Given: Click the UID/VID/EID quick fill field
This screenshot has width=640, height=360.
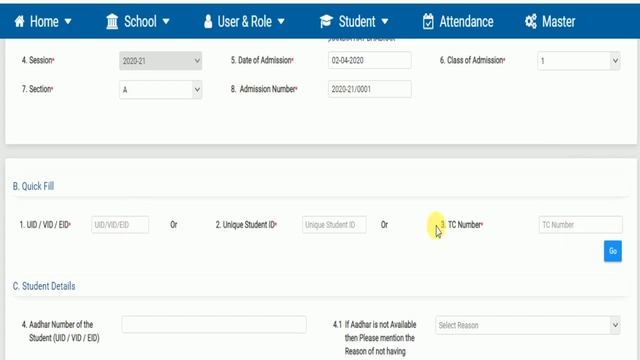Looking at the screenshot, I should click(x=120, y=224).
